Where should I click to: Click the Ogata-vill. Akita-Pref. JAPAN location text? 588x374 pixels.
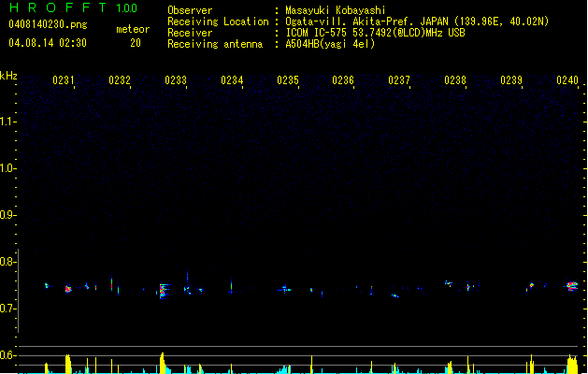point(417,22)
